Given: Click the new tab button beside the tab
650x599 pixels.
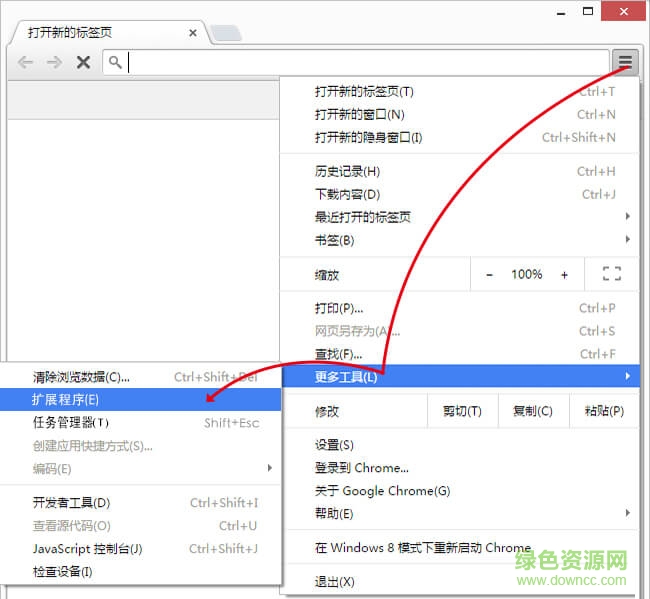Looking at the screenshot, I should coord(225,32).
